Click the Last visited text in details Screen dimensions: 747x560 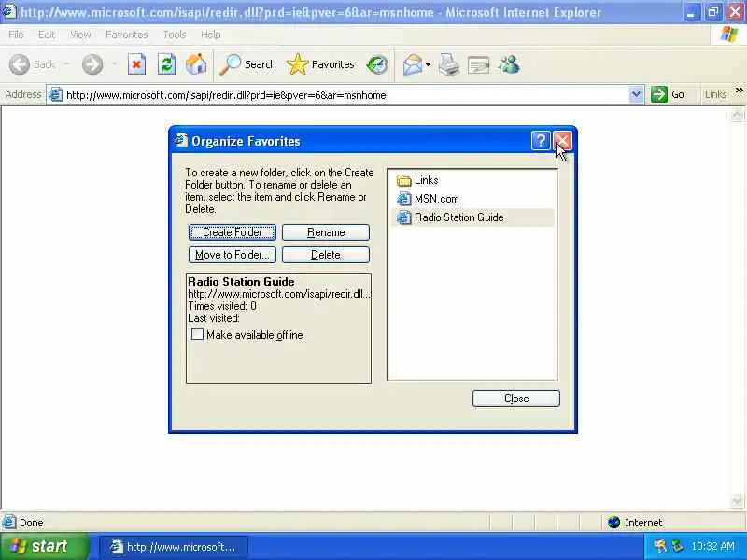pyautogui.click(x=214, y=318)
